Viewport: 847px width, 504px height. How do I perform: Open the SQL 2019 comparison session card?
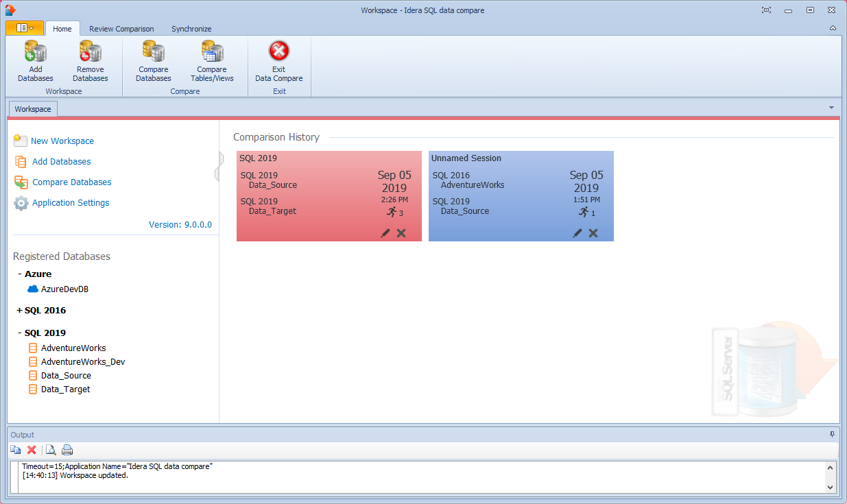click(x=329, y=196)
